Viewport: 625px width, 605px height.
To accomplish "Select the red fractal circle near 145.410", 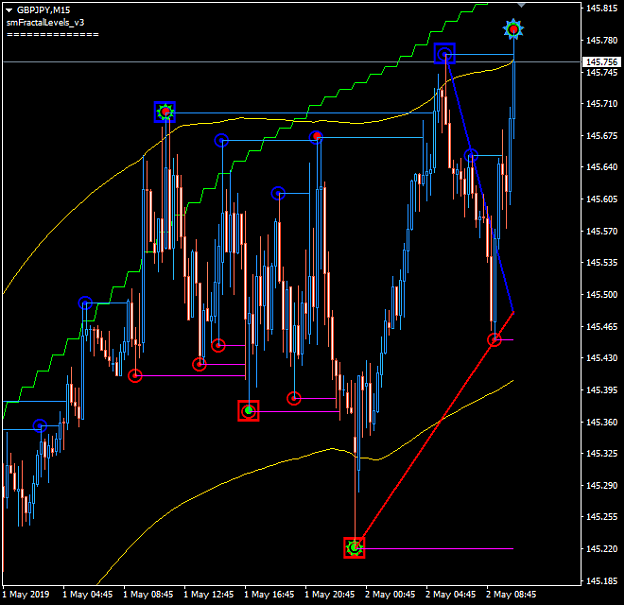I will (135, 375).
